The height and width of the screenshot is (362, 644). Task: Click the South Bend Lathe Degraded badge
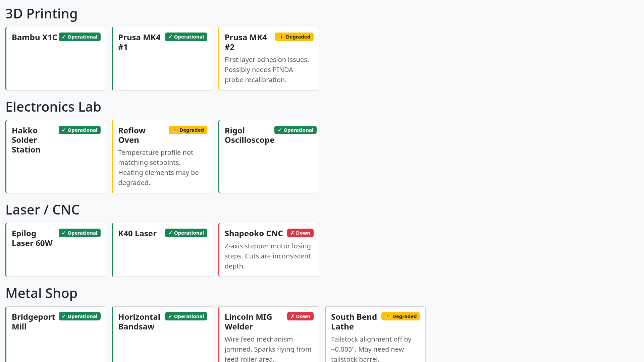point(400,316)
